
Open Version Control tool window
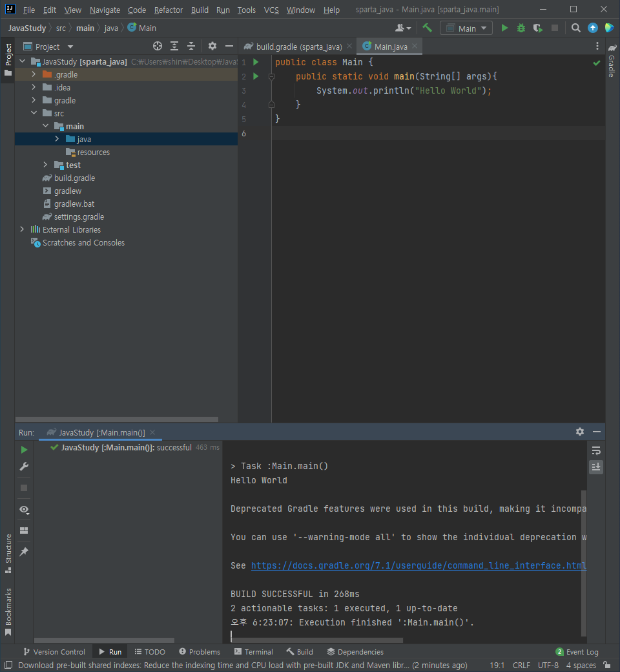point(54,652)
